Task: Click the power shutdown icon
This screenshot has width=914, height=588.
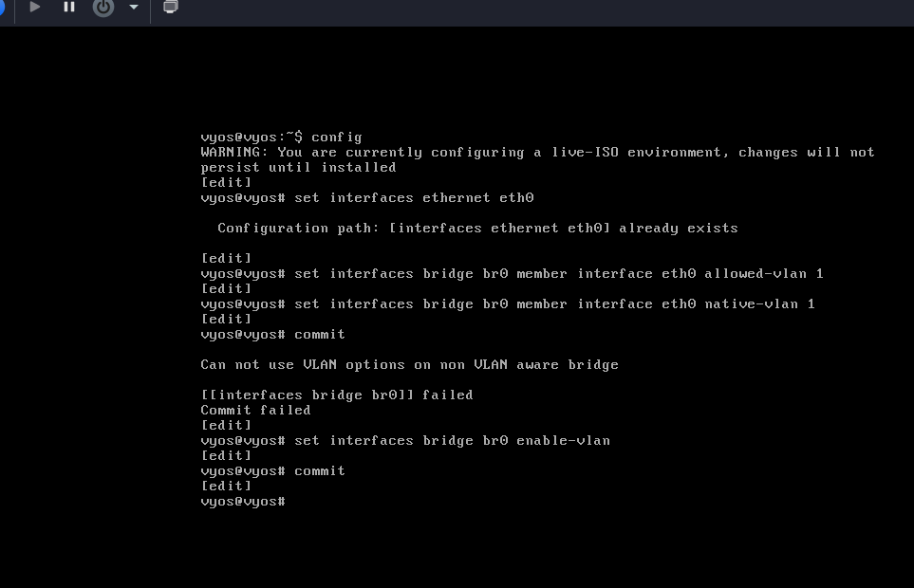Action: pos(103,8)
